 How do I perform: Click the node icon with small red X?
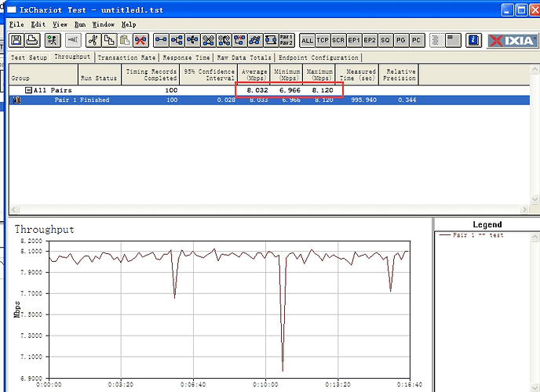[x=239, y=40]
